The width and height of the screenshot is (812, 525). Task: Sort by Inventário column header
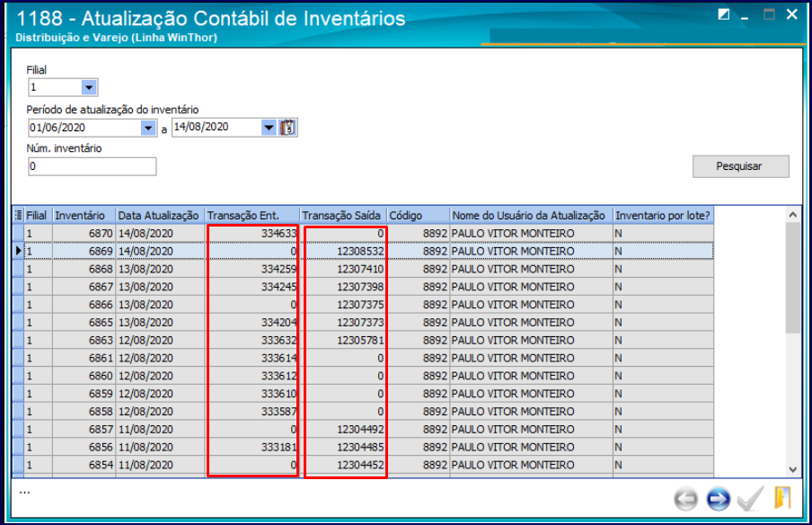pyautogui.click(x=84, y=216)
